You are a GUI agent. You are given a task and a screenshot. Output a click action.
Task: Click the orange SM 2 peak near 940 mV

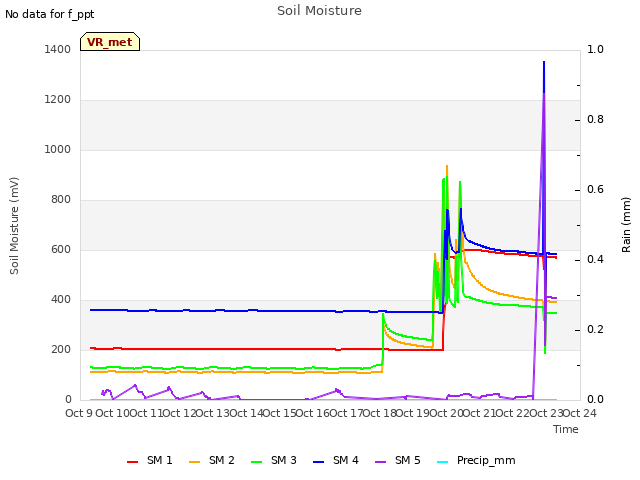tap(447, 167)
